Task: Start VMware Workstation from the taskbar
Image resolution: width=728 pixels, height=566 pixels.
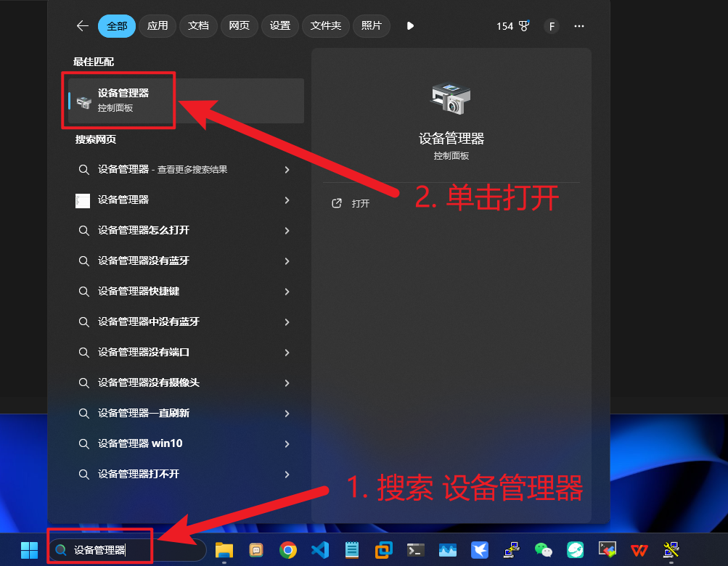Action: tap(383, 549)
